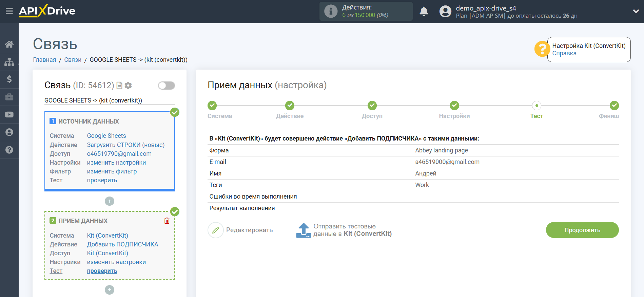644x297 pixels.
Task: Click the Продолжить button
Action: (582, 230)
